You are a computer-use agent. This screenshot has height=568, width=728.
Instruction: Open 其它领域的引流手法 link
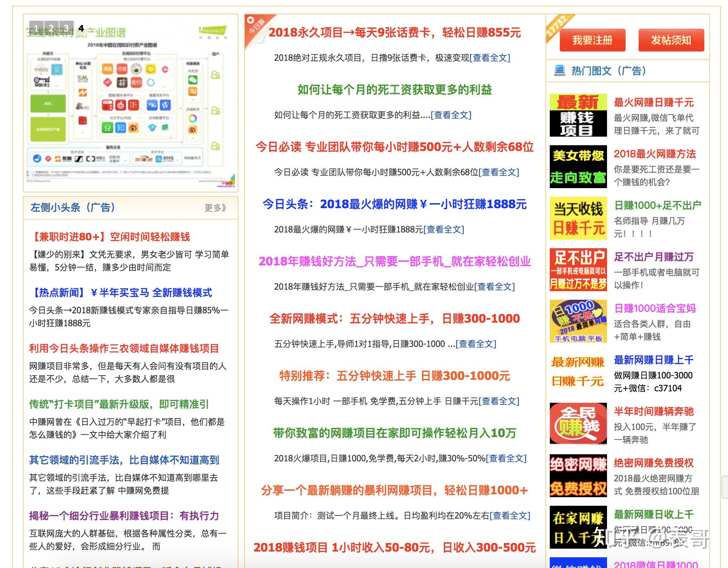(x=124, y=460)
